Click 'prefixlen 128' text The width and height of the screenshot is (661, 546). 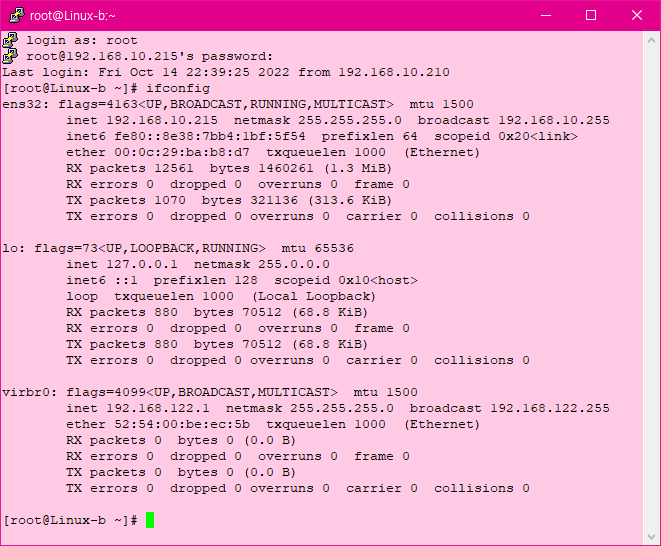point(205,280)
